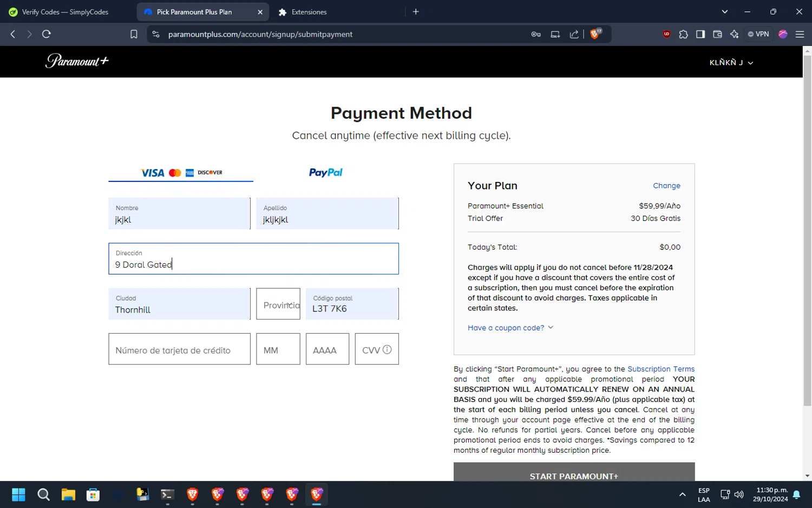812x508 pixels.
Task: Open the tab search dropdown
Action: click(x=724, y=11)
